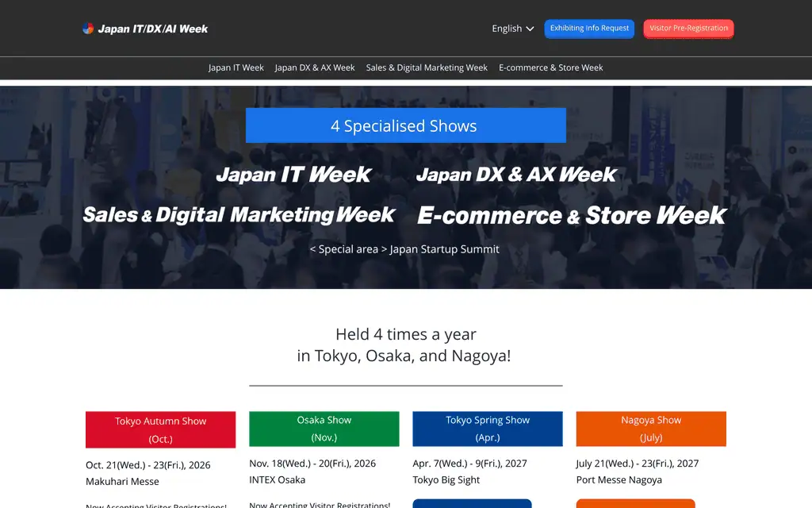Open Japan IT Week nav item

click(x=236, y=68)
